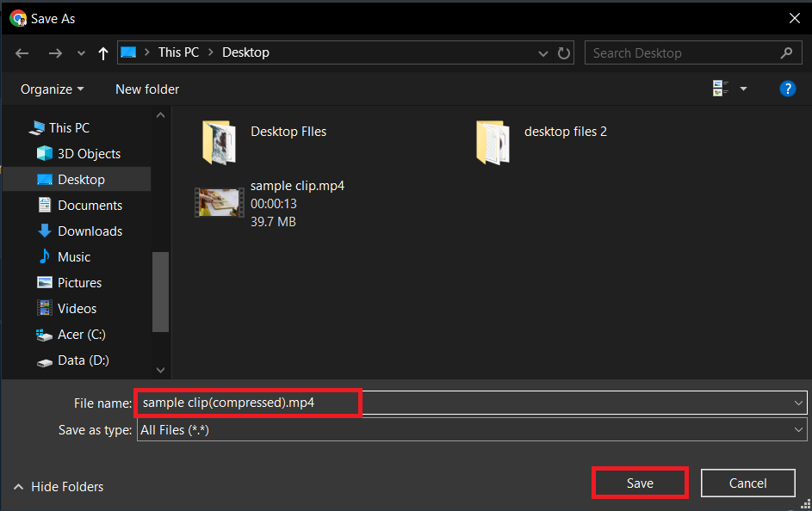Click the Save button

point(640,483)
